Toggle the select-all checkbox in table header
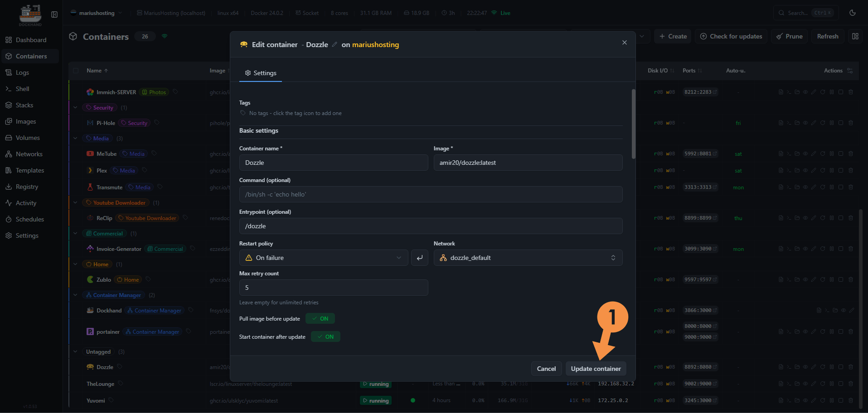Screen dimensions: 868x413 point(76,71)
